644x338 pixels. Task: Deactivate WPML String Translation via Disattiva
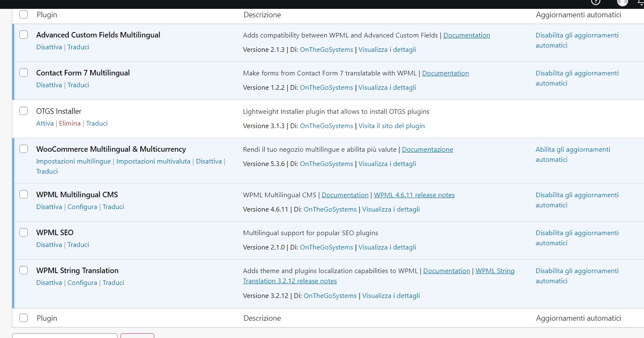pos(49,282)
